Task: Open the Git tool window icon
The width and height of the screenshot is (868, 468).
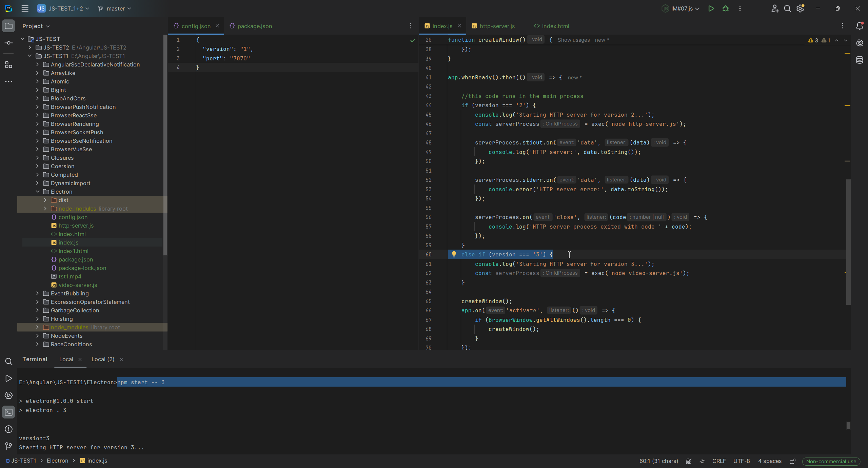Action: pyautogui.click(x=8, y=446)
